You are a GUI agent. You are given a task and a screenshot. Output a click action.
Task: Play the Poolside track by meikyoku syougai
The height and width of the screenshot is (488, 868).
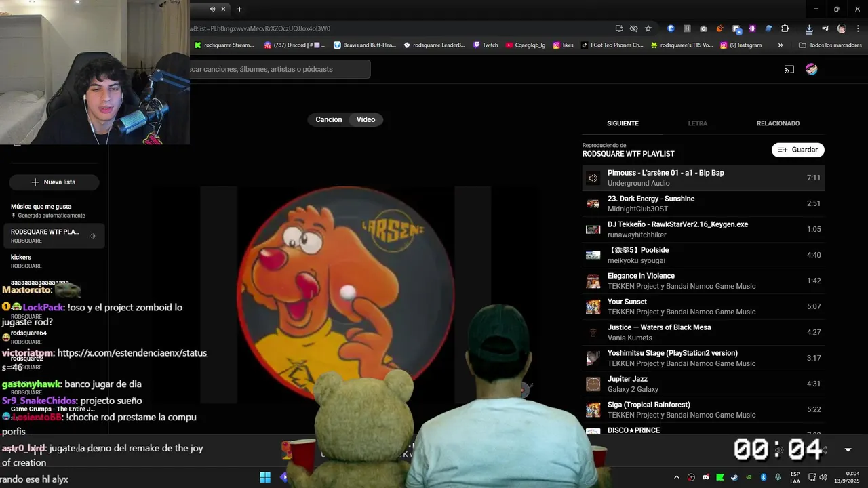(703, 255)
